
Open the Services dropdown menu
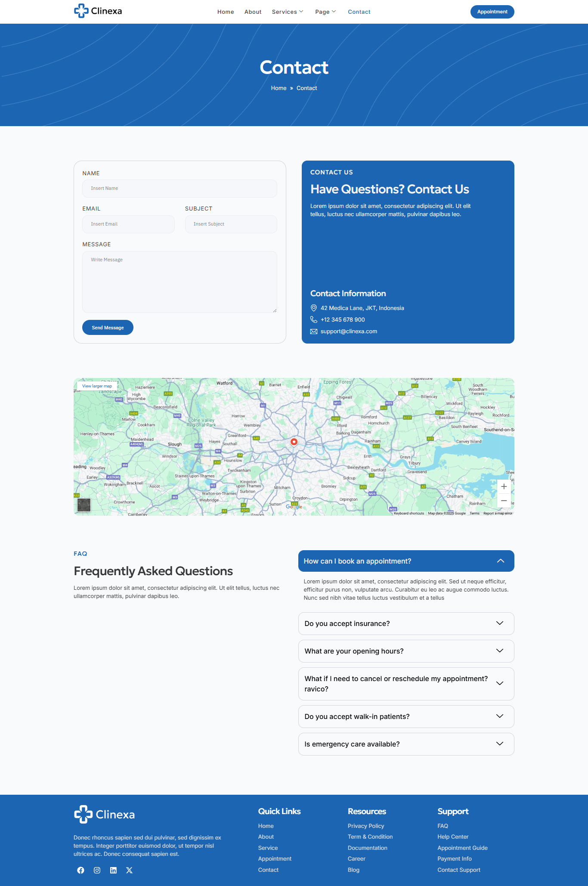coord(288,12)
